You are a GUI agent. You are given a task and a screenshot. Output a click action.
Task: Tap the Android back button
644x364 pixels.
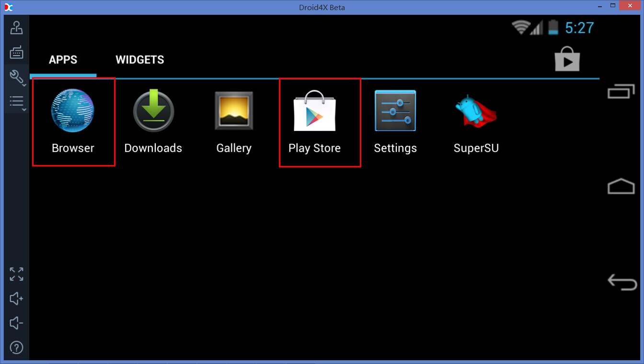point(621,282)
